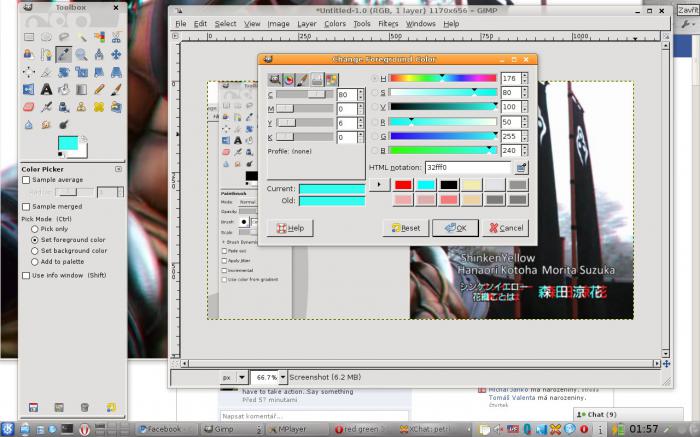Adjust the C cyan value stepper
The image size is (700, 437).
click(x=361, y=95)
